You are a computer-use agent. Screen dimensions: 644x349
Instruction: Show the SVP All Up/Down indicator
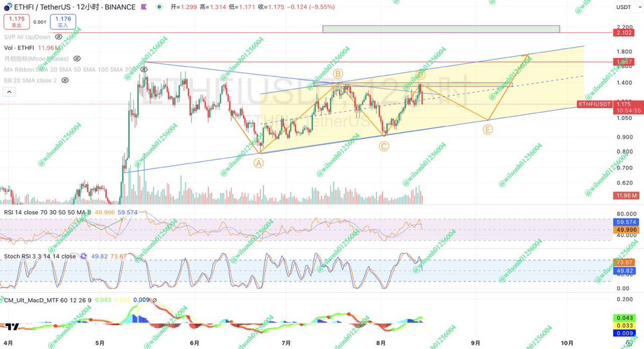[x=58, y=37]
